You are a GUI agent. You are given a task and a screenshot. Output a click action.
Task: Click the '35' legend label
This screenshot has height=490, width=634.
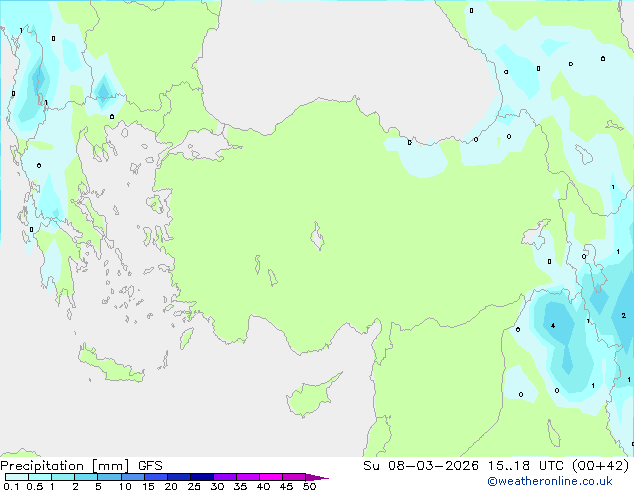(240, 486)
